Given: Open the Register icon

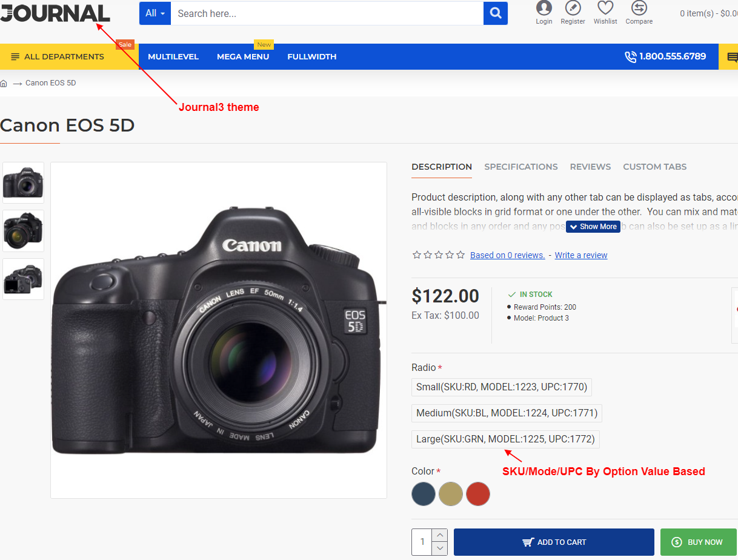Looking at the screenshot, I should pyautogui.click(x=573, y=13).
